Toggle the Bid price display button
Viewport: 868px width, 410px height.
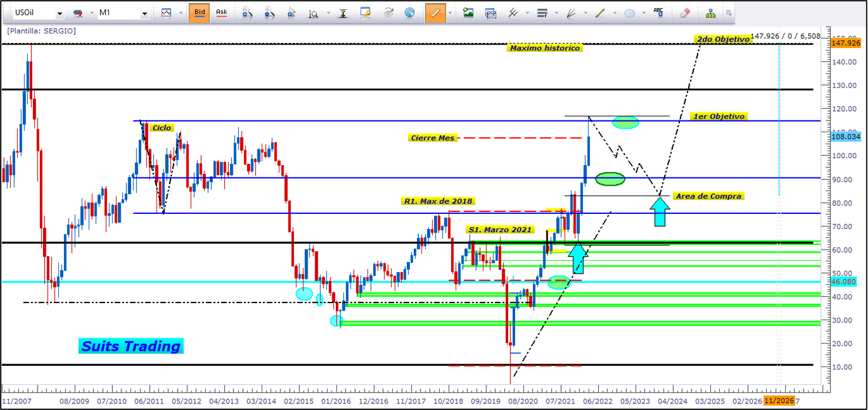[x=199, y=12]
